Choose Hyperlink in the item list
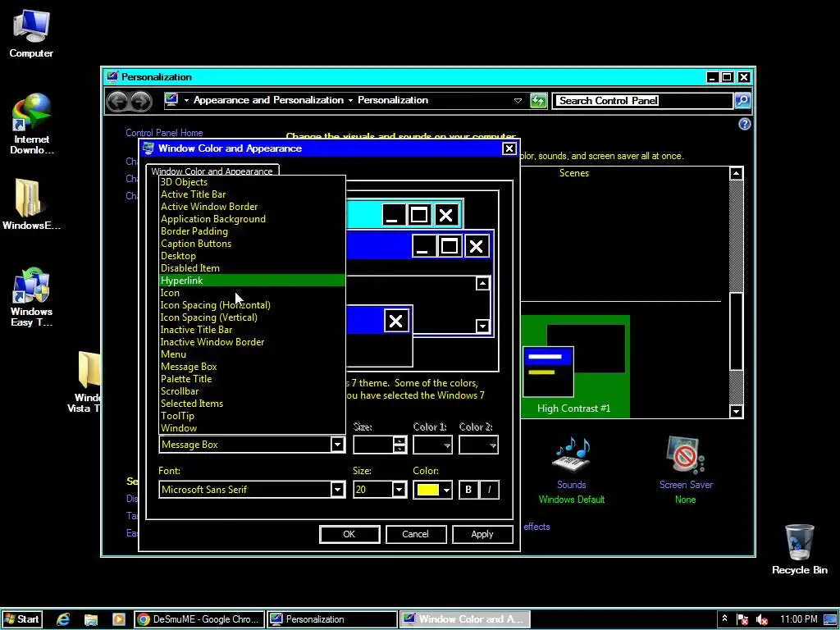840x630 pixels. coord(253,281)
